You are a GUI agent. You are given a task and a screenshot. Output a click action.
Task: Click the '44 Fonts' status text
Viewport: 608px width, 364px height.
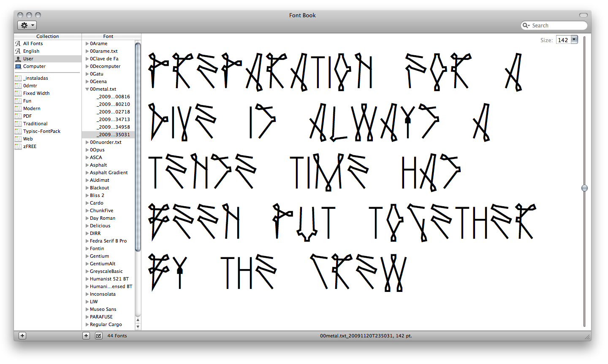tap(117, 336)
